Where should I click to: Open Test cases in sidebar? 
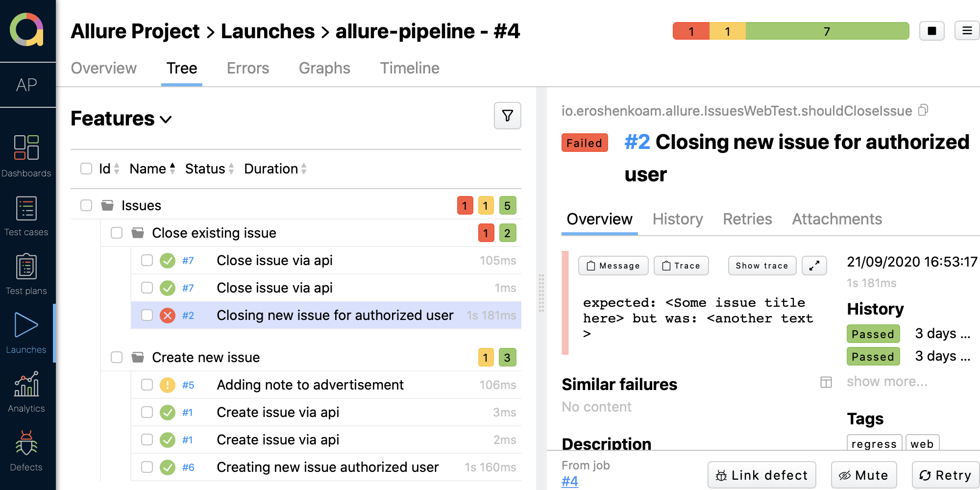(26, 216)
